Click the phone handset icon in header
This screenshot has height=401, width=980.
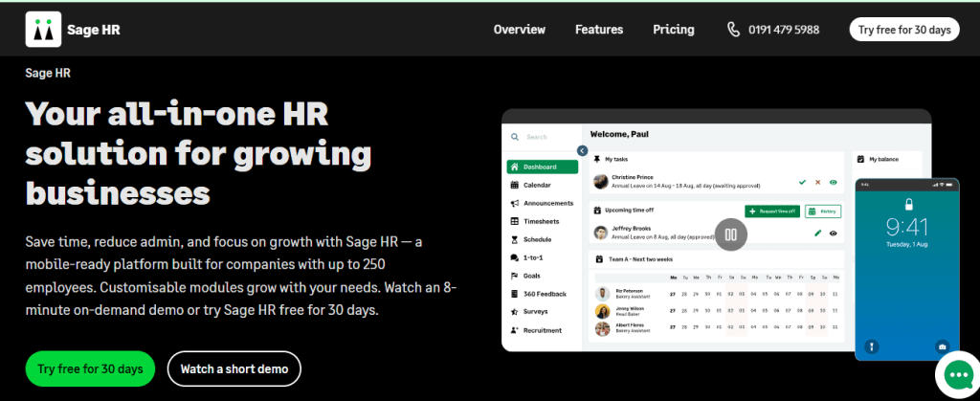tap(734, 30)
